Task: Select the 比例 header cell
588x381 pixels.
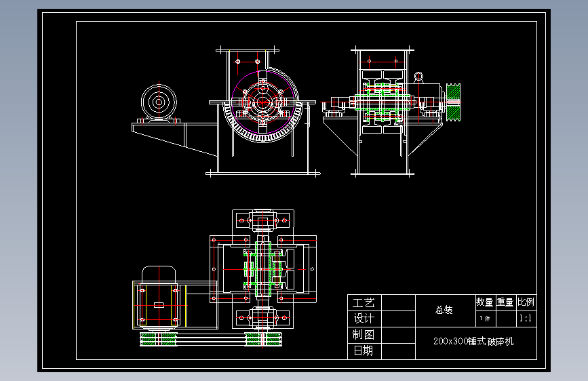Action: [x=526, y=302]
